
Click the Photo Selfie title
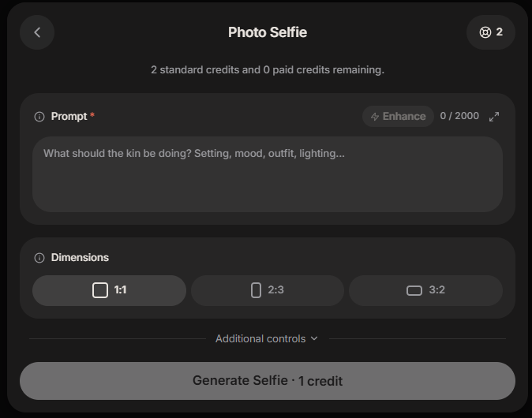tap(268, 32)
